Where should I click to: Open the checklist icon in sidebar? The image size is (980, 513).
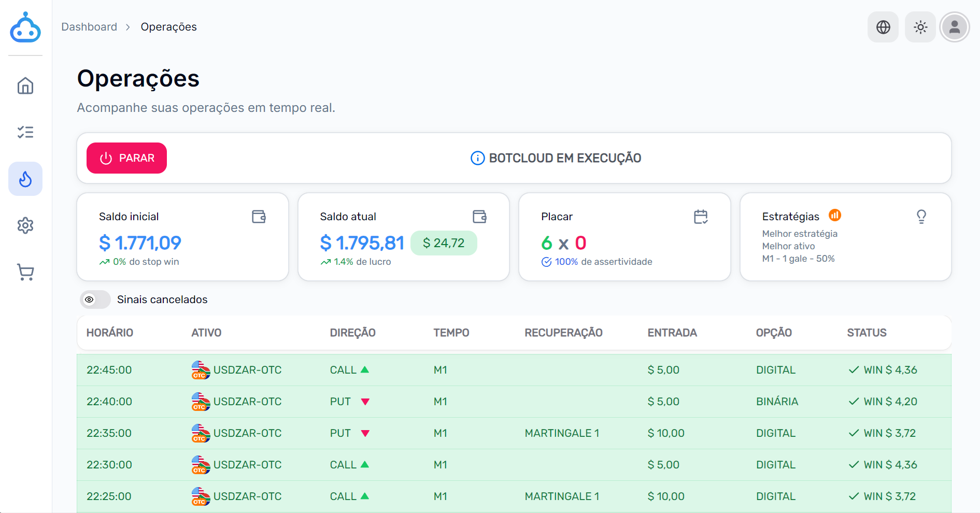point(25,132)
